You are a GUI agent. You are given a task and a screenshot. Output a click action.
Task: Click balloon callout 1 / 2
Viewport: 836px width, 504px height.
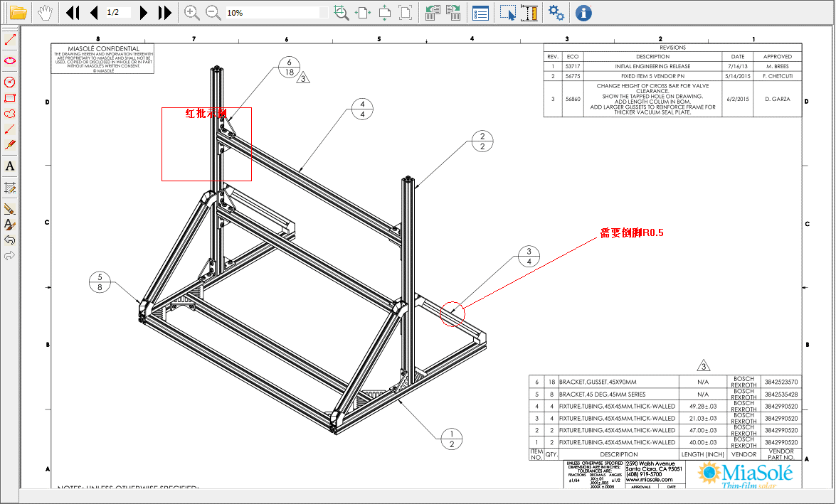click(x=452, y=439)
